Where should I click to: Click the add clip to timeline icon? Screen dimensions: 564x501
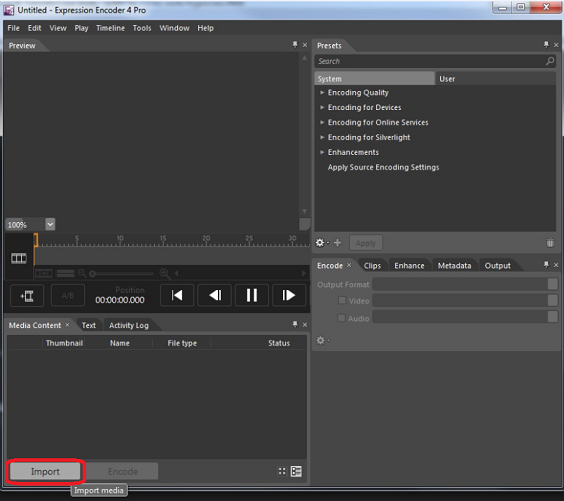click(x=27, y=296)
